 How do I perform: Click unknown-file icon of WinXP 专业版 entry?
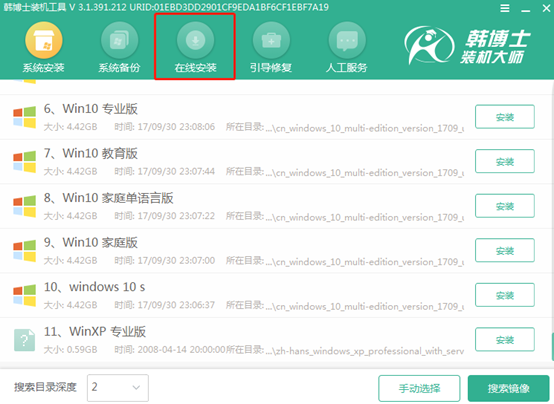coord(24,340)
